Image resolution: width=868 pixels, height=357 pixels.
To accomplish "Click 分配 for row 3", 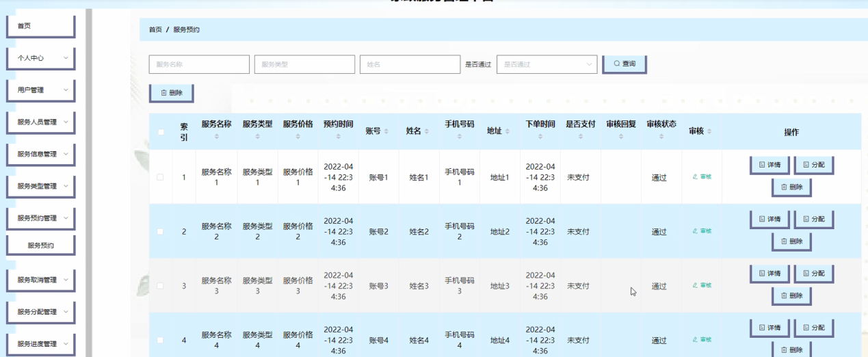I will (x=813, y=273).
